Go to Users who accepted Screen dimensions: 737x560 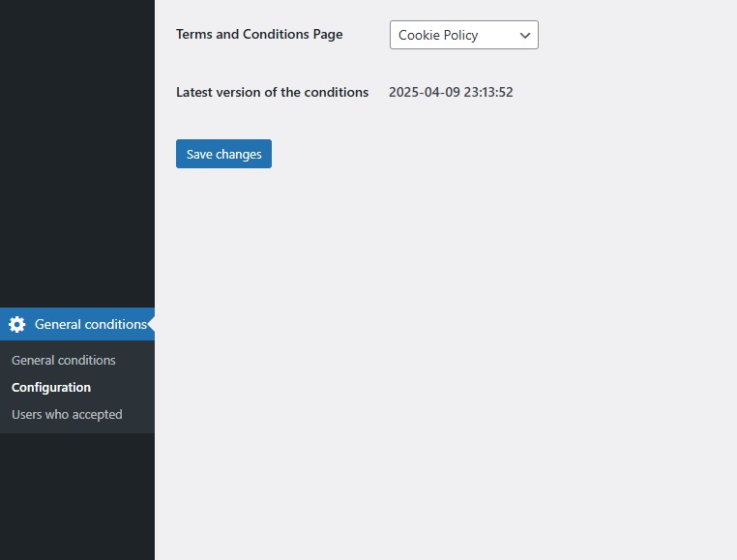[67, 414]
